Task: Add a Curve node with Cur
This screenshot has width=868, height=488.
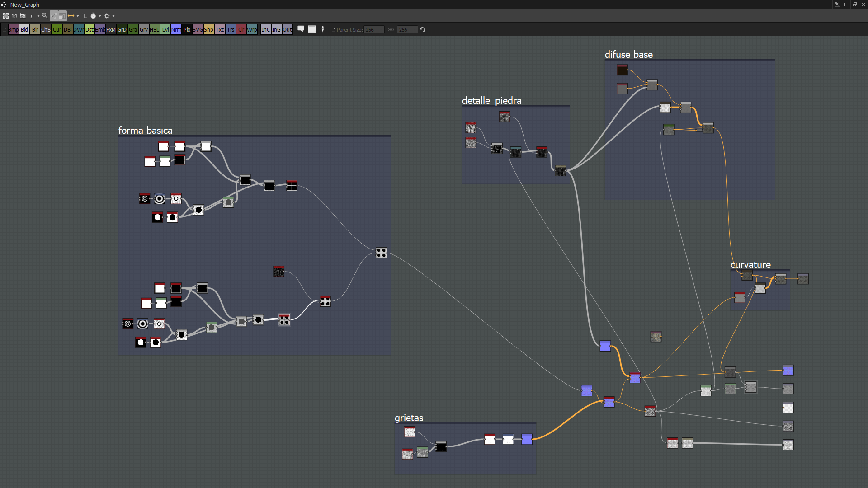Action: point(57,30)
